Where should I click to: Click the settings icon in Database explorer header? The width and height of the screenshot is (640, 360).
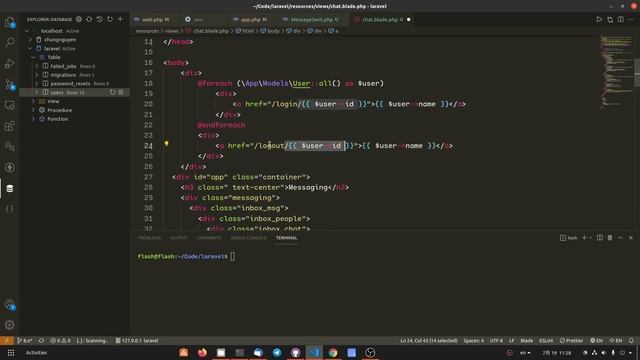[79, 19]
